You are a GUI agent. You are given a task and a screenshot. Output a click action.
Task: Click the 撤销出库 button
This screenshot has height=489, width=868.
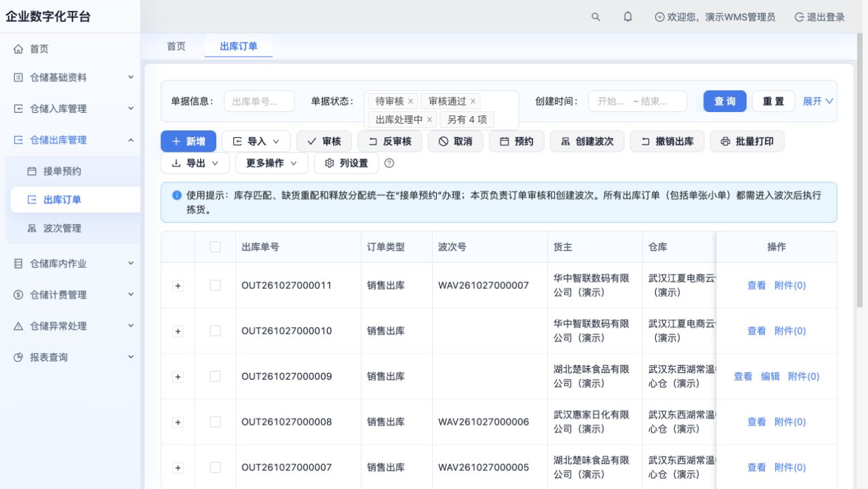[x=667, y=141]
